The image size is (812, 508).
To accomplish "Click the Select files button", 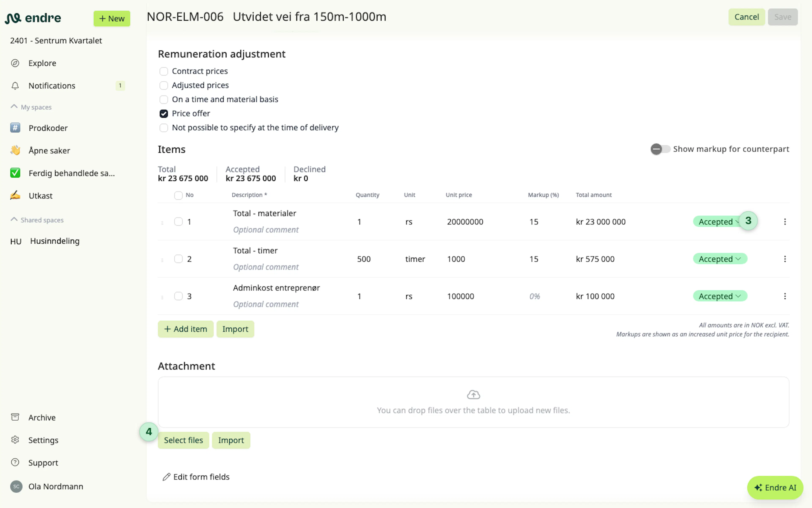I will [x=184, y=440].
